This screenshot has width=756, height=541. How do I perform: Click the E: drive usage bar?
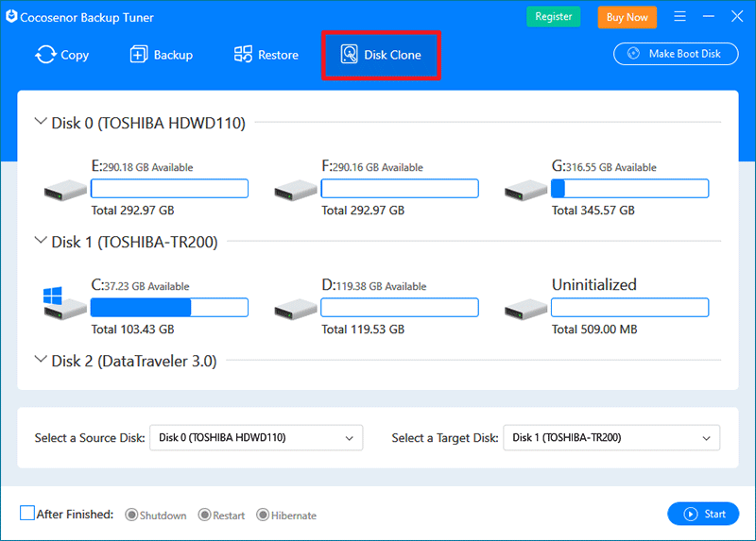[170, 189]
